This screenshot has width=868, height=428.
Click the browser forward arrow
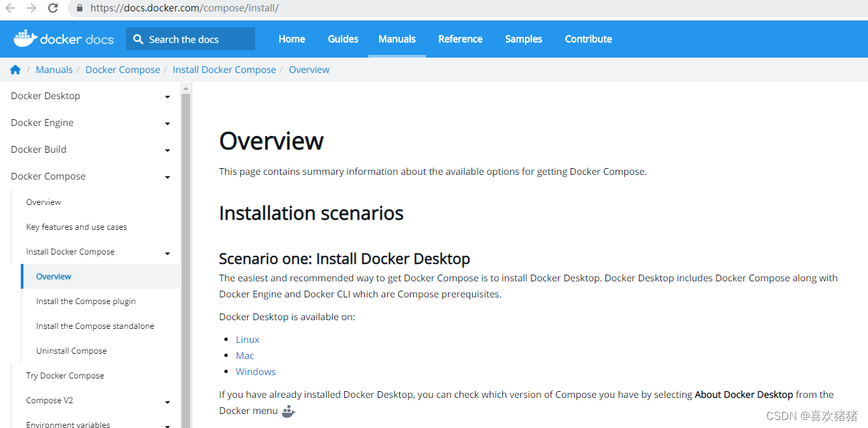31,9
